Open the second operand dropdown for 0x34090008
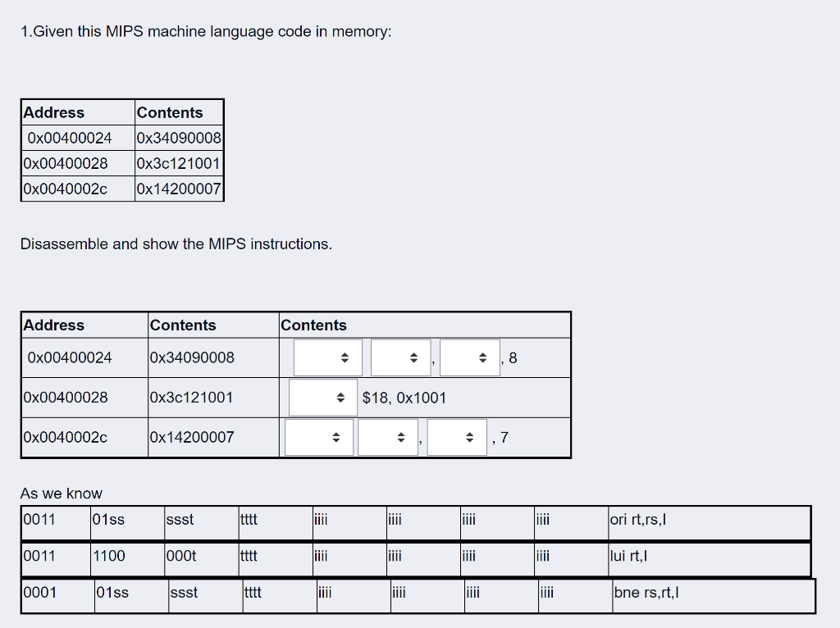The image size is (840, 628). tap(400, 357)
